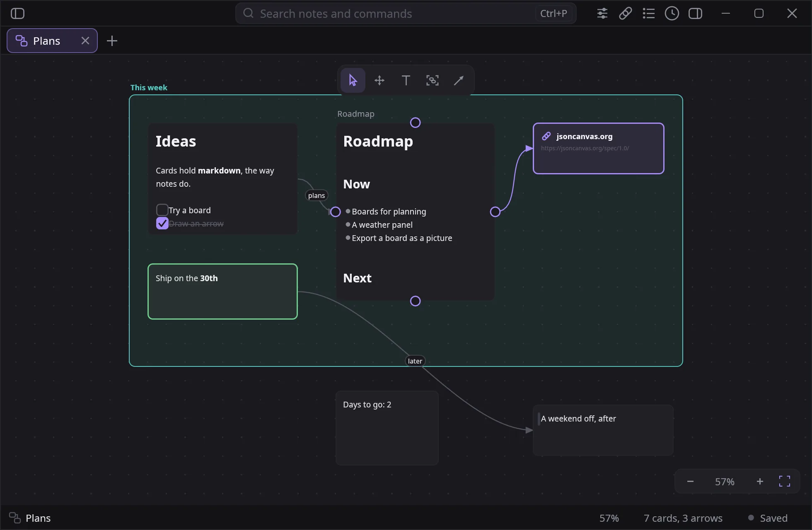Click the 'plans' arrow label

coord(317,195)
